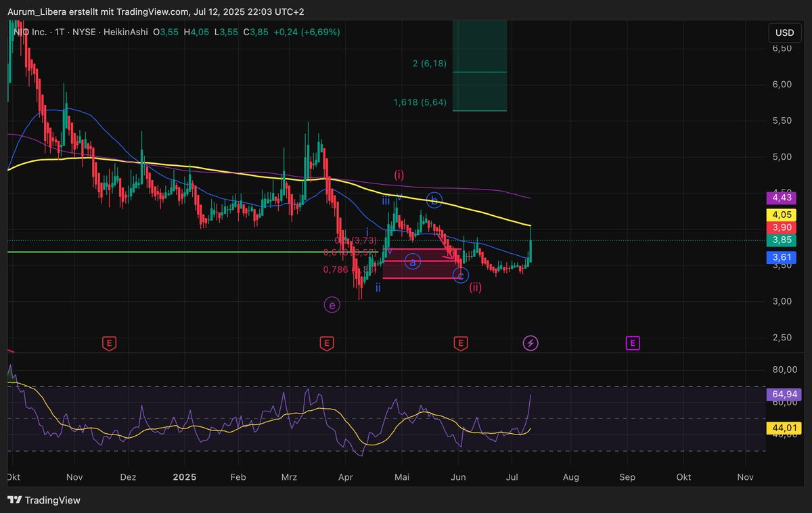Click the purple lightning event icon
This screenshot has width=812, height=513.
click(x=531, y=343)
